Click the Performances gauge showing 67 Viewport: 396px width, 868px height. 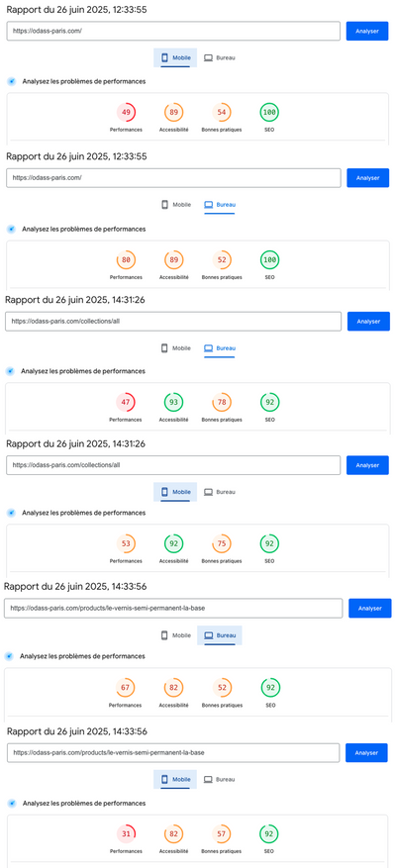(125, 688)
